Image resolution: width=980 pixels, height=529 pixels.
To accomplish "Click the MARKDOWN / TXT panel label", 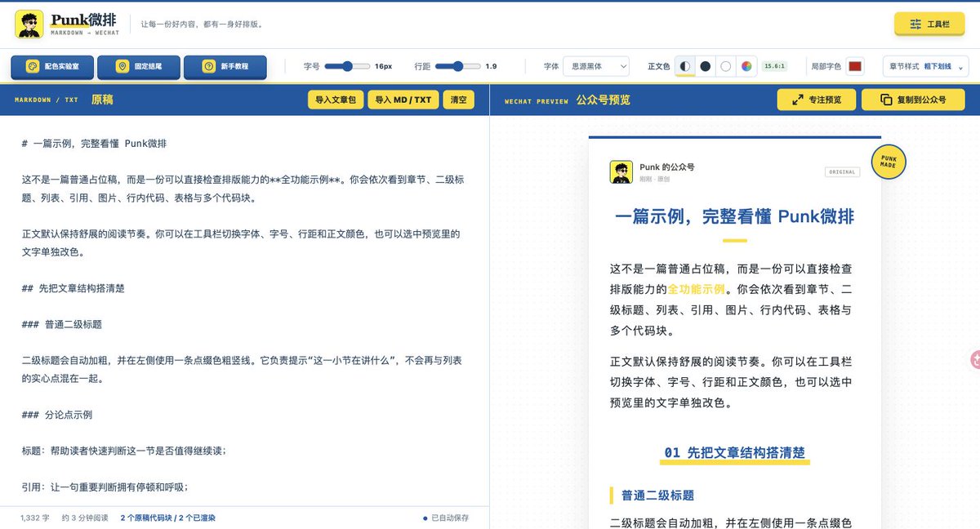I will tap(47, 100).
